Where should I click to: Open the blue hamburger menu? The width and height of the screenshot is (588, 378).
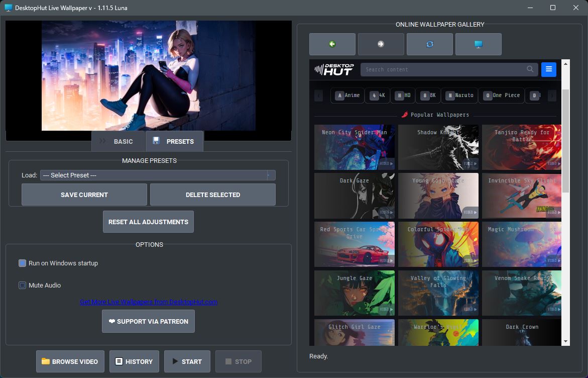[549, 69]
